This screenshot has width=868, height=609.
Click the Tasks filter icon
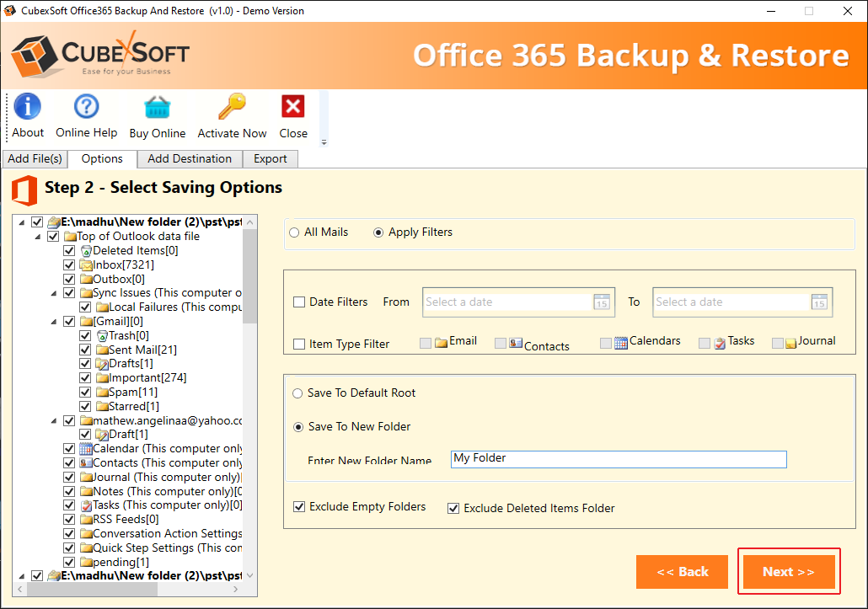pyautogui.click(x=720, y=343)
